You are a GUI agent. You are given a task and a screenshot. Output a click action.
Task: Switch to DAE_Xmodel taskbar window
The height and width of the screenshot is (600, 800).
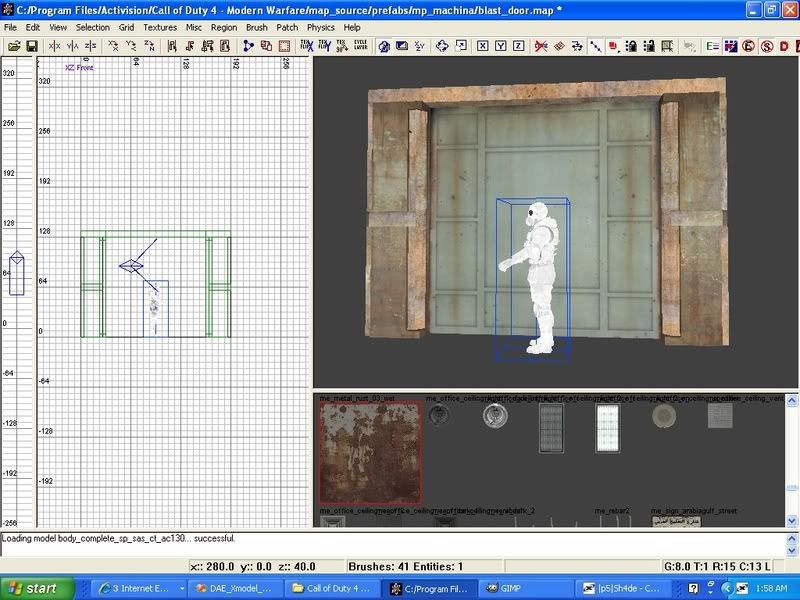[x=235, y=589]
